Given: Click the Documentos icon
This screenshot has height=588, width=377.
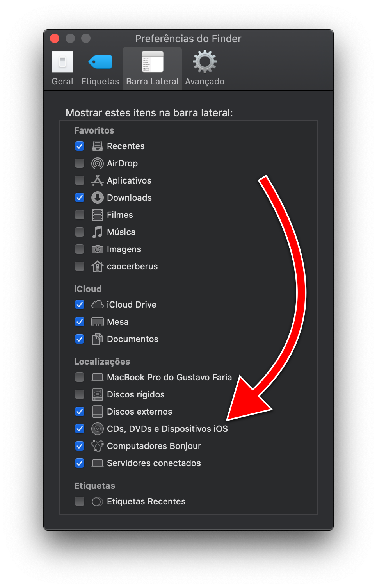Looking at the screenshot, I should tap(97, 339).
